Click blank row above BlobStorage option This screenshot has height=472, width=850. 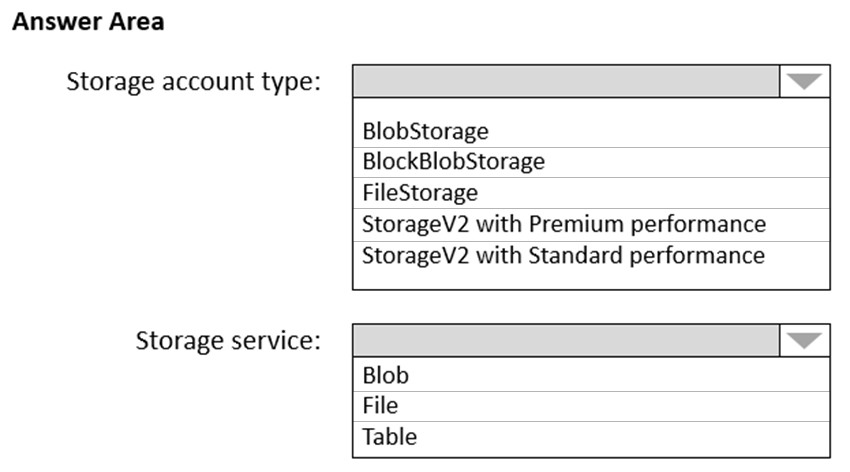tap(591, 107)
